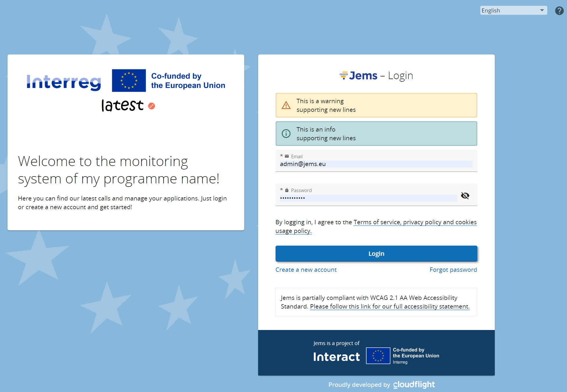The width and height of the screenshot is (567, 392).
Task: Open the English language dropdown
Action: pyautogui.click(x=510, y=10)
